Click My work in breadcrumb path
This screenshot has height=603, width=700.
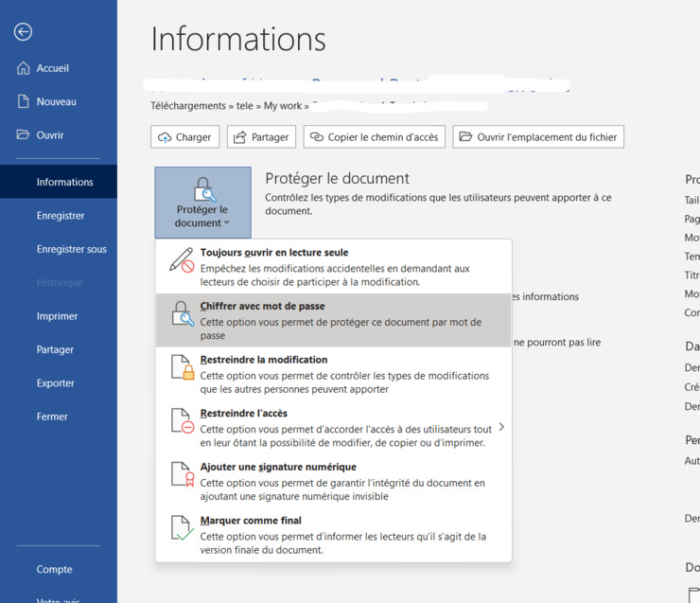pyautogui.click(x=283, y=106)
